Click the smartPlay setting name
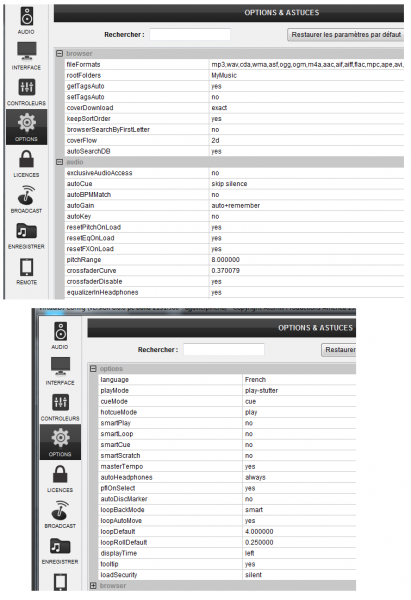411x600 pixels. [x=116, y=423]
